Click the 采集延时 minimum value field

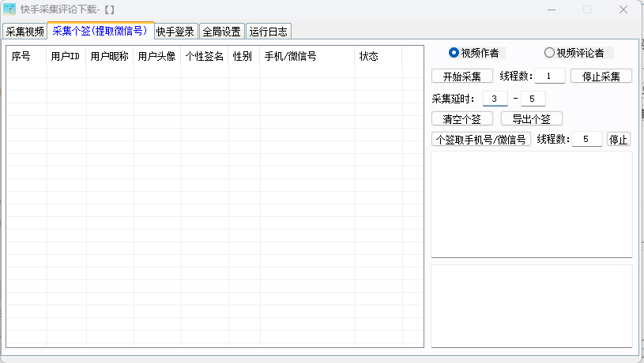[x=495, y=99]
